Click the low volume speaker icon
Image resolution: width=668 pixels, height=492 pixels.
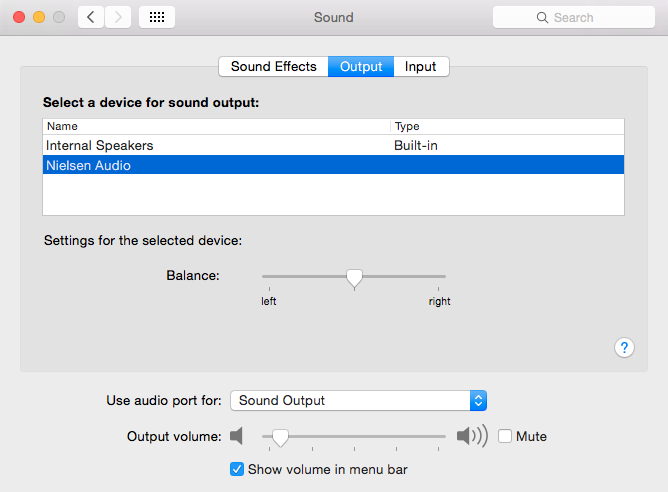(x=236, y=436)
